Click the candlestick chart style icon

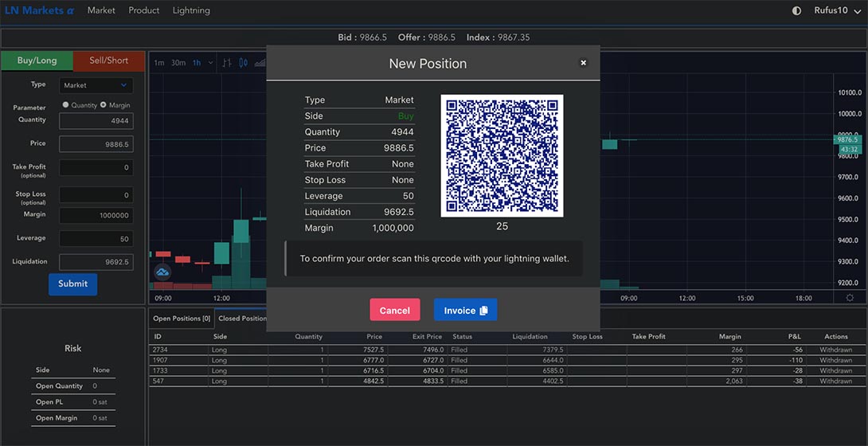tap(243, 63)
